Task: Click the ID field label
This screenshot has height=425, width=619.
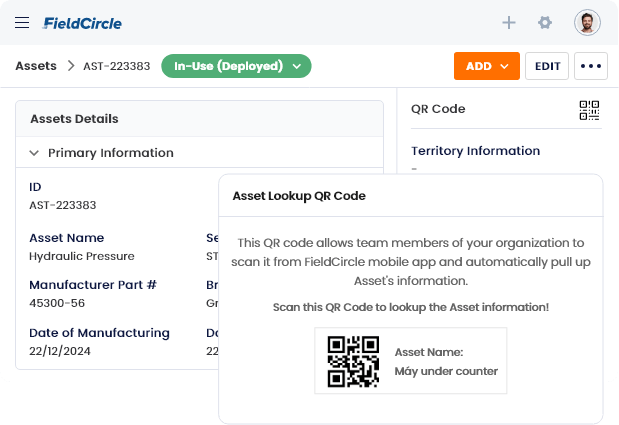Action: click(35, 187)
